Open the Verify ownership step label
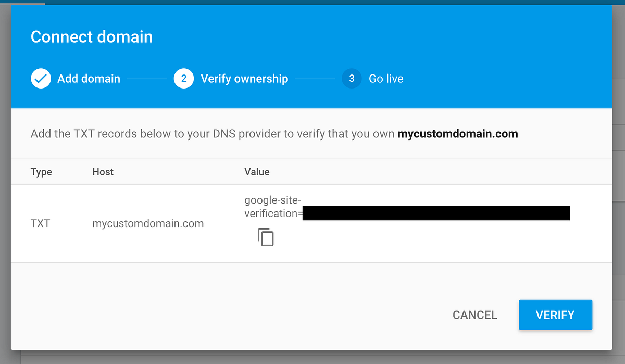The width and height of the screenshot is (625, 364). pyautogui.click(x=244, y=79)
